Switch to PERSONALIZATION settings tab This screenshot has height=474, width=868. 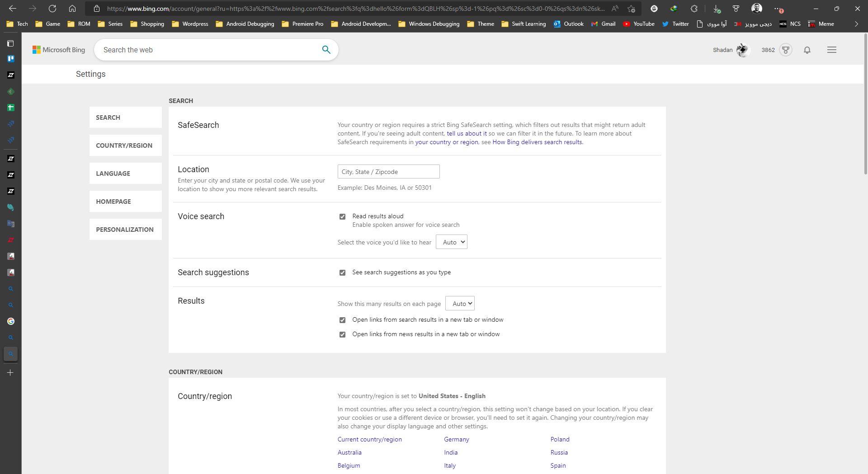pyautogui.click(x=125, y=230)
